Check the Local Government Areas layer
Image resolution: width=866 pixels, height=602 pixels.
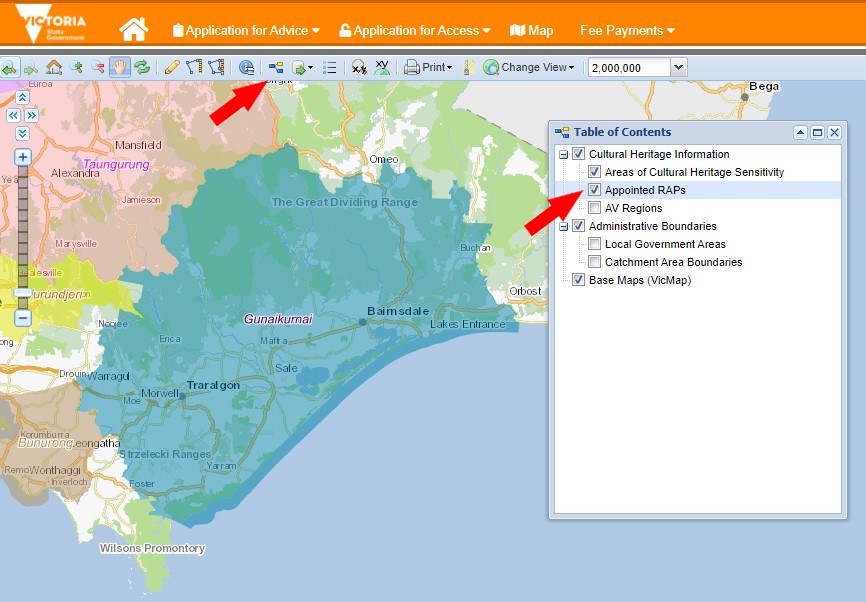[594, 244]
